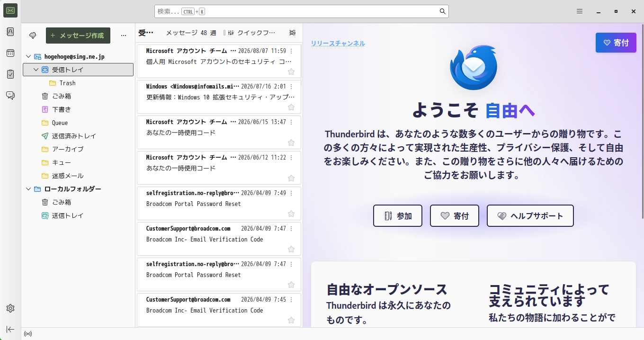Open settings gear icon
Image resolution: width=644 pixels, height=340 pixels.
coord(10,308)
